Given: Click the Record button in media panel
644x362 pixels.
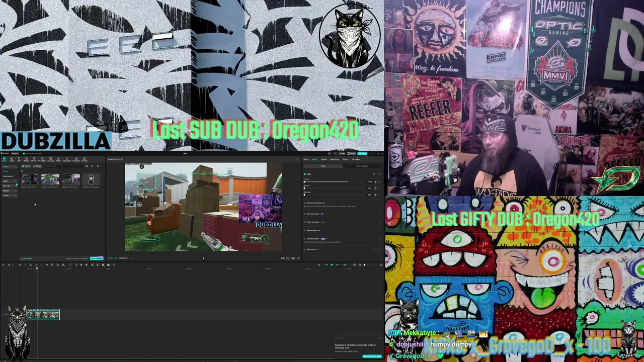Looking at the screenshot, I should tap(37, 166).
